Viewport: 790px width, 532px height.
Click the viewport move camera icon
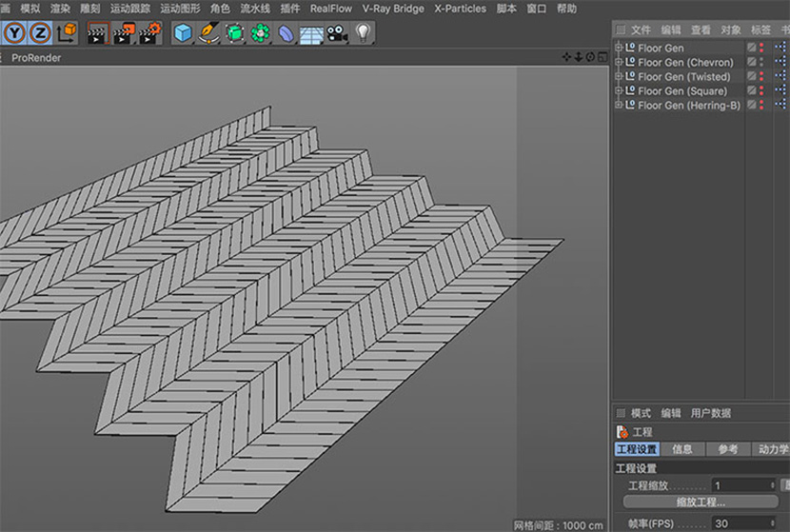tap(567, 57)
